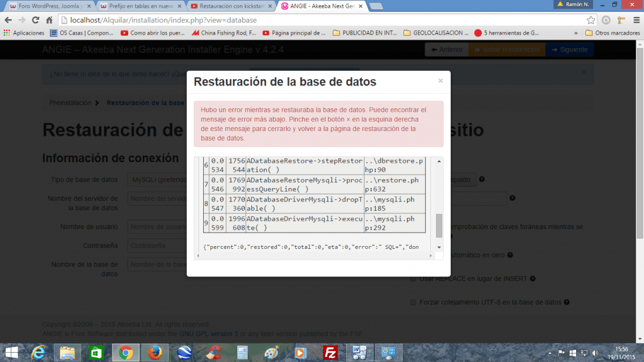Click Contraseña input field
The width and height of the screenshot is (644, 362).
[x=157, y=245]
